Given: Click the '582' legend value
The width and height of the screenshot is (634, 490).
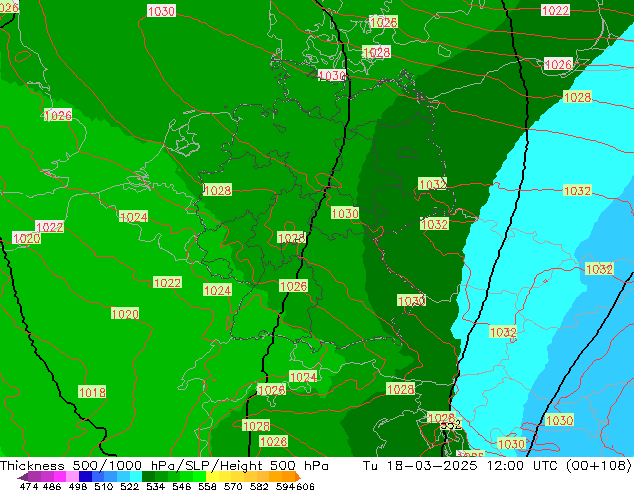Looking at the screenshot, I should pos(259,486).
